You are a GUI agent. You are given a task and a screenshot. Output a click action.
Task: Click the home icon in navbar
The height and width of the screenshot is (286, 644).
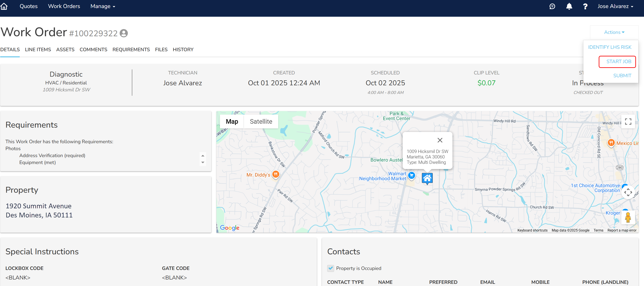[4, 6]
